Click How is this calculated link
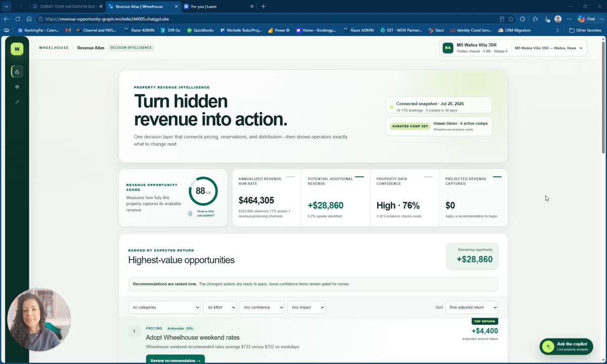 (205, 213)
